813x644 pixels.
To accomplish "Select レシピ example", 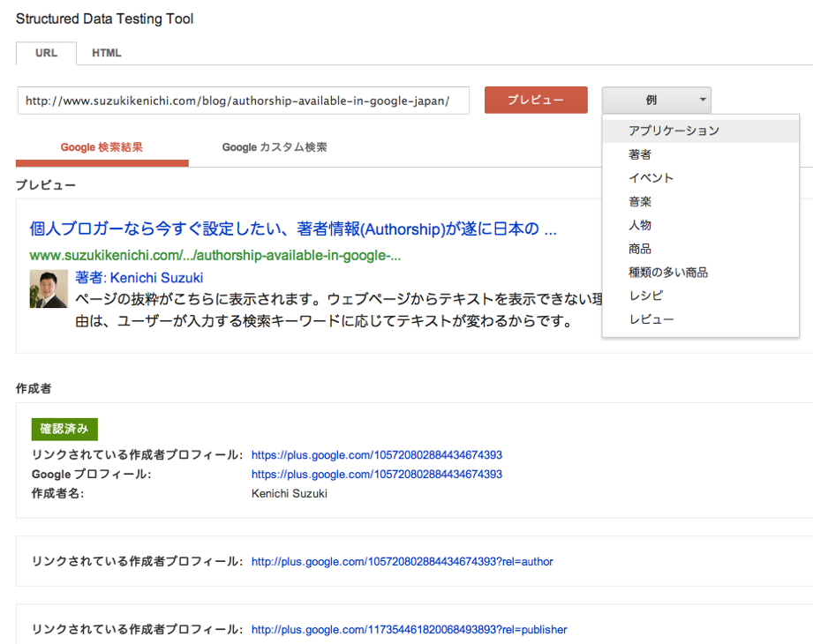I will click(x=701, y=296).
